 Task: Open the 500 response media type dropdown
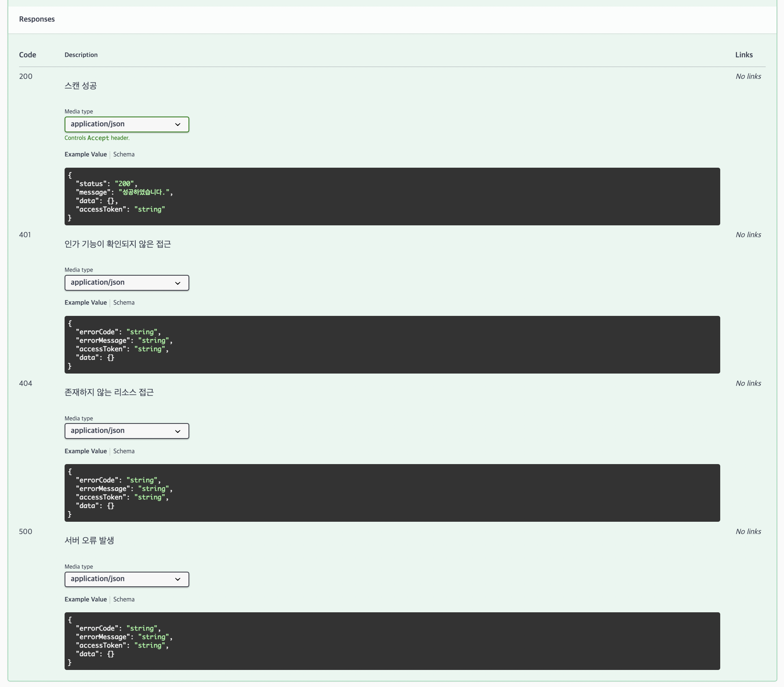click(x=126, y=579)
